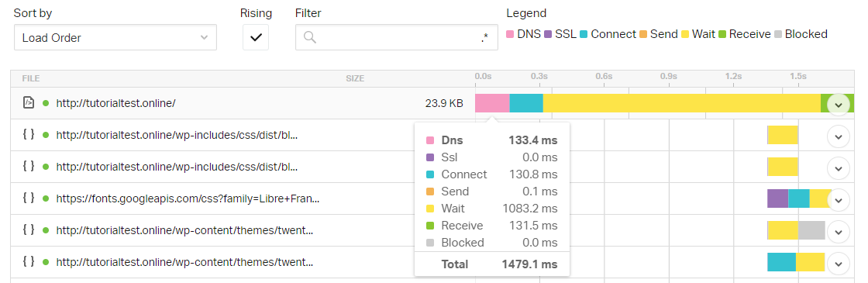The width and height of the screenshot is (868, 283).
Task: Expand the last wp-content/themes request row
Action: click(838, 263)
